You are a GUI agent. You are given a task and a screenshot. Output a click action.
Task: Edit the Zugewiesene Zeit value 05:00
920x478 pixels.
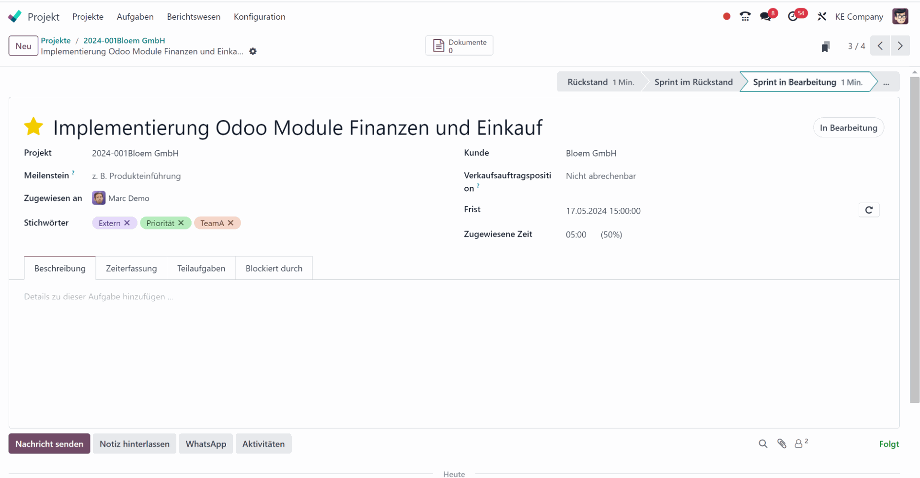coord(576,235)
